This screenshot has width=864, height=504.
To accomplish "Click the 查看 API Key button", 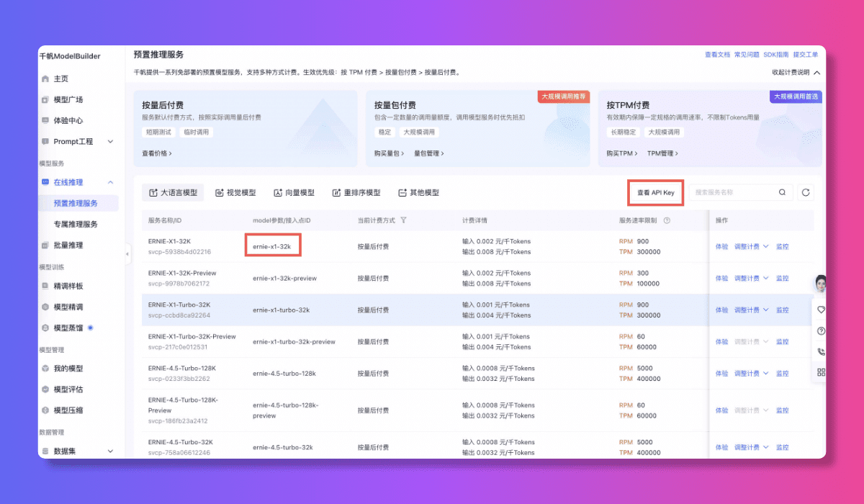I will (655, 192).
